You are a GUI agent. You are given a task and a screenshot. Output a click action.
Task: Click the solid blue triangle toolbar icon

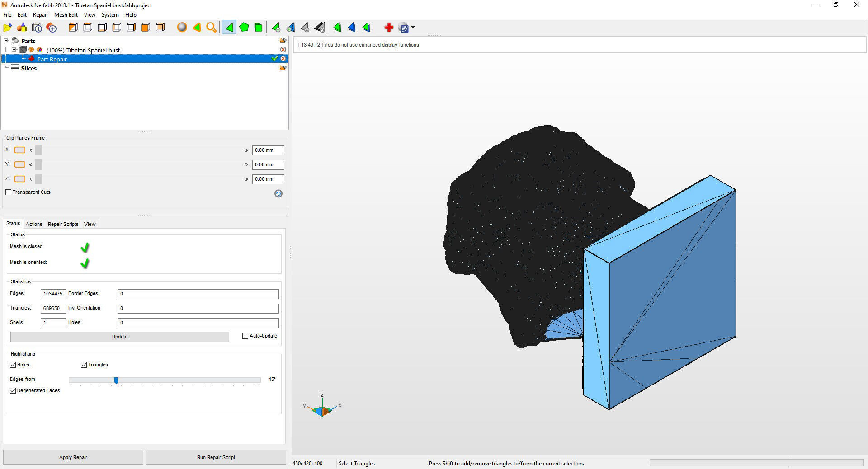(x=352, y=28)
